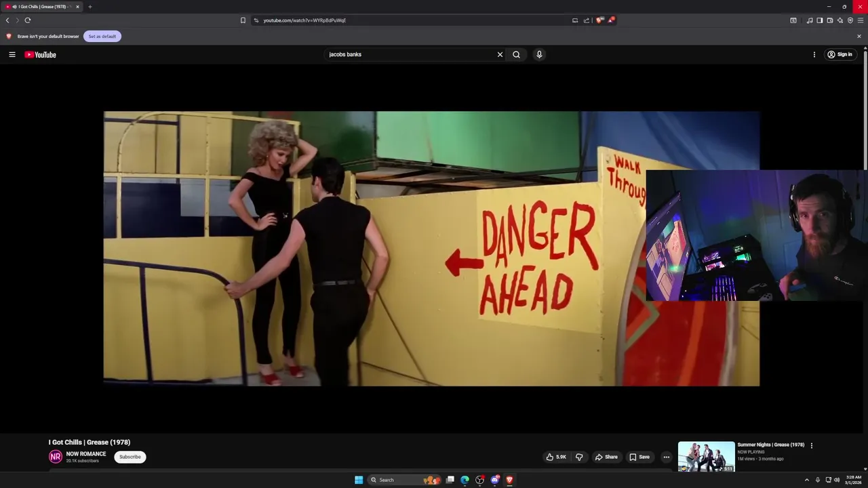The width and height of the screenshot is (868, 488).
Task: Click the Sign in button
Action: point(840,54)
